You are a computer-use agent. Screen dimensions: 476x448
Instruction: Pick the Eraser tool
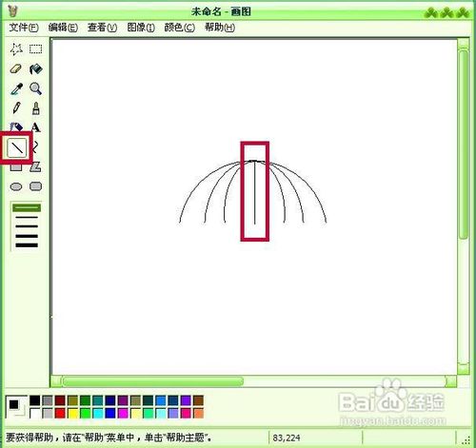(16, 68)
